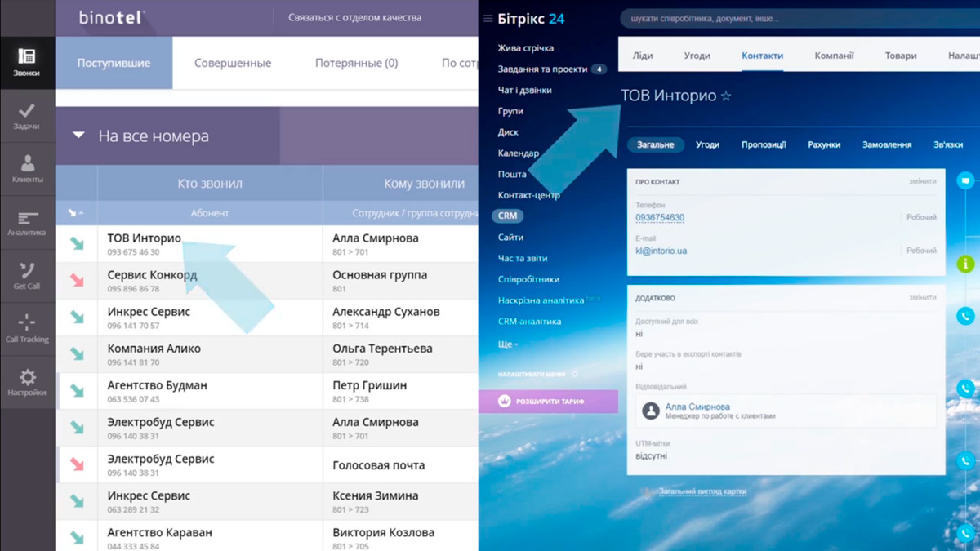This screenshot has width=980, height=551.
Task: Collapse the На все номера section
Action: pyautogui.click(x=78, y=136)
